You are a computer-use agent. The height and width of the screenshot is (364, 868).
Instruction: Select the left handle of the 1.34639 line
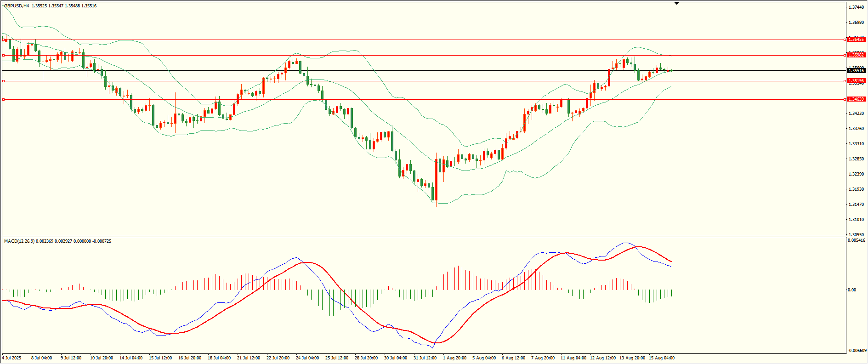click(3, 99)
